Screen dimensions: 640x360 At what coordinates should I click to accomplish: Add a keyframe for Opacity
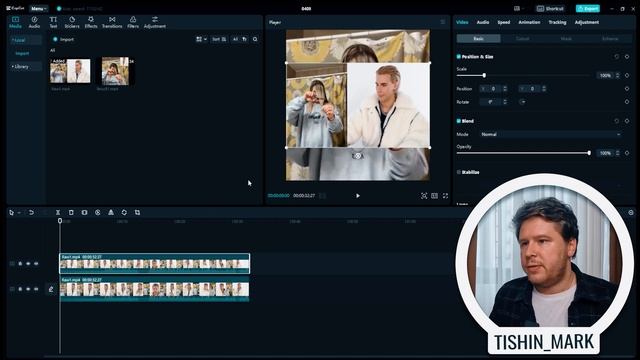pos(627,153)
